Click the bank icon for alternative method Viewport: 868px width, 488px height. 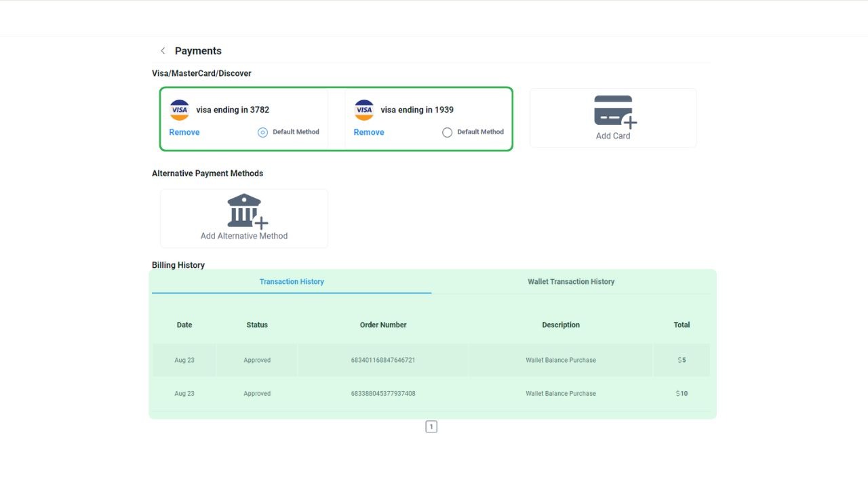click(246, 211)
